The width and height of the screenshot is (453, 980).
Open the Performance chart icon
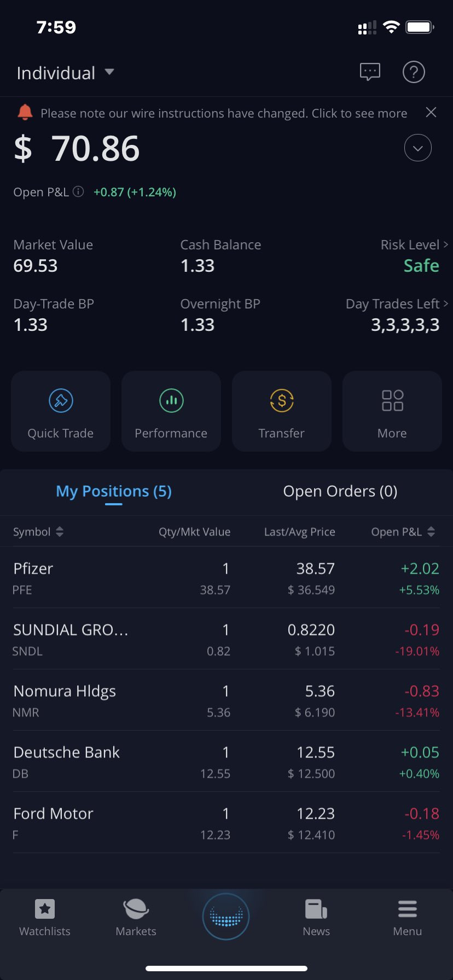click(171, 401)
